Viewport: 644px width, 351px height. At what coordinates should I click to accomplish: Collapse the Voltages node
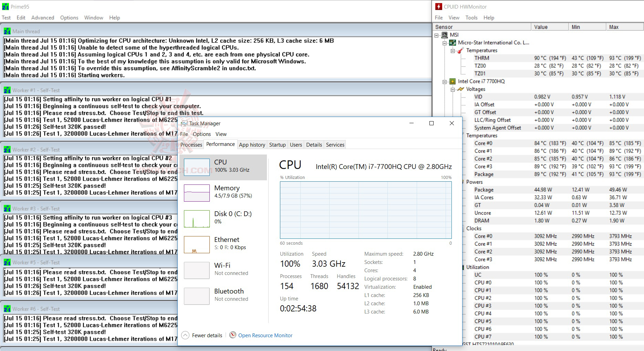[453, 89]
